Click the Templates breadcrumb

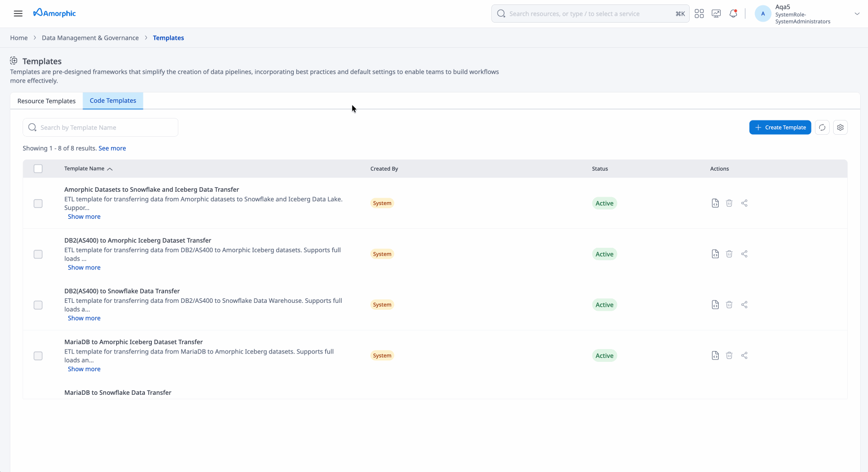point(168,38)
